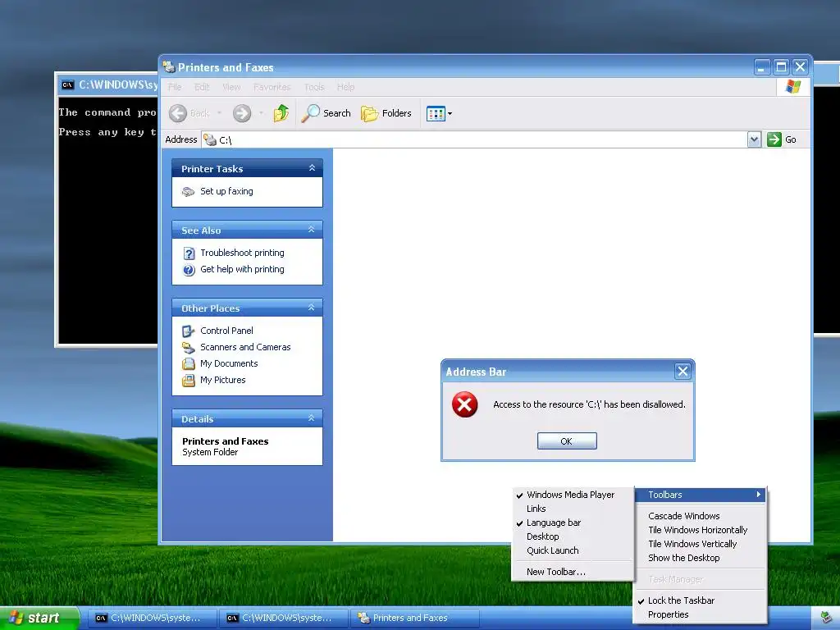Open the Edit menu
The width and height of the screenshot is (840, 630).
[x=202, y=87]
